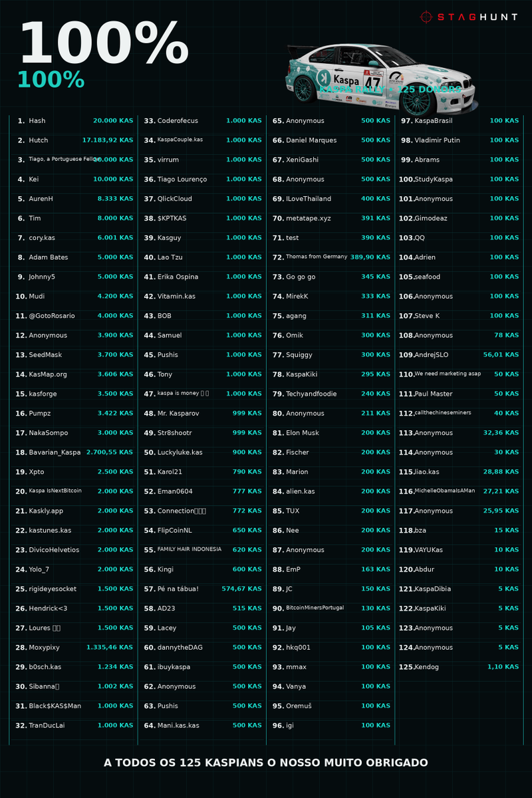532x798 pixels.
Task: Click donor ILoveThailand
Action: click(x=309, y=199)
